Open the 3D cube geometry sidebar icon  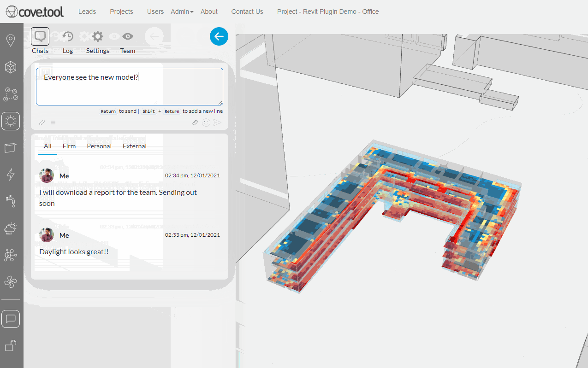pyautogui.click(x=10, y=67)
